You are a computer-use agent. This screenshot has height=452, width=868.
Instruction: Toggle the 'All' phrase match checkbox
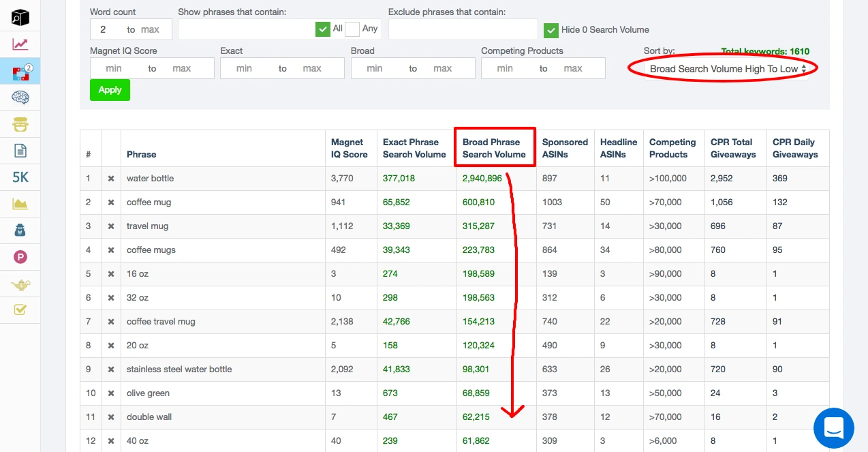point(323,29)
